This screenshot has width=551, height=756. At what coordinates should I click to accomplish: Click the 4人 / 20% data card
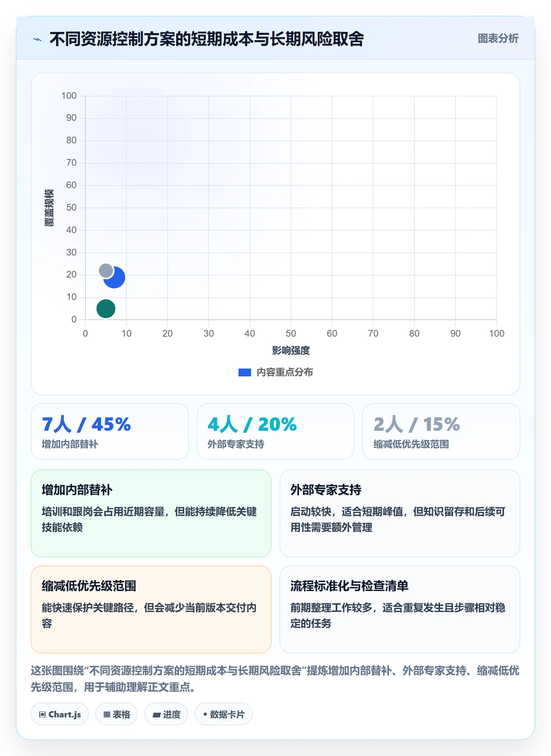[x=275, y=432]
